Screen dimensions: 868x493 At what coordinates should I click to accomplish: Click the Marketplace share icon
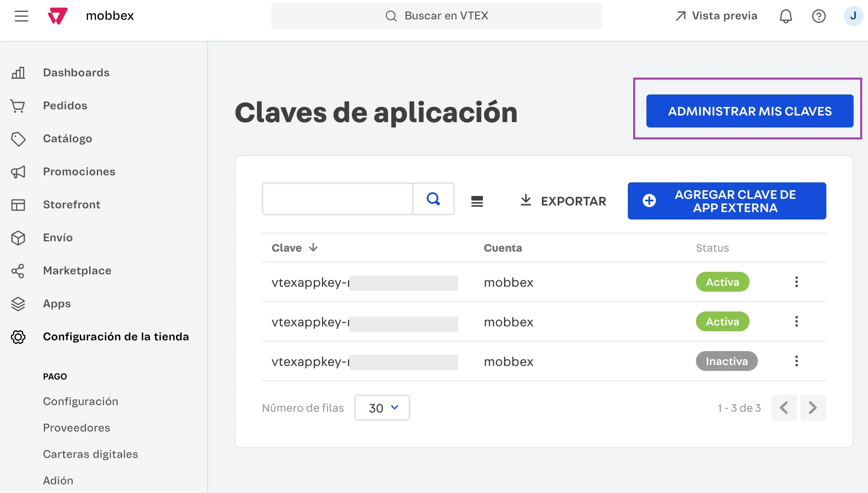pyautogui.click(x=18, y=271)
